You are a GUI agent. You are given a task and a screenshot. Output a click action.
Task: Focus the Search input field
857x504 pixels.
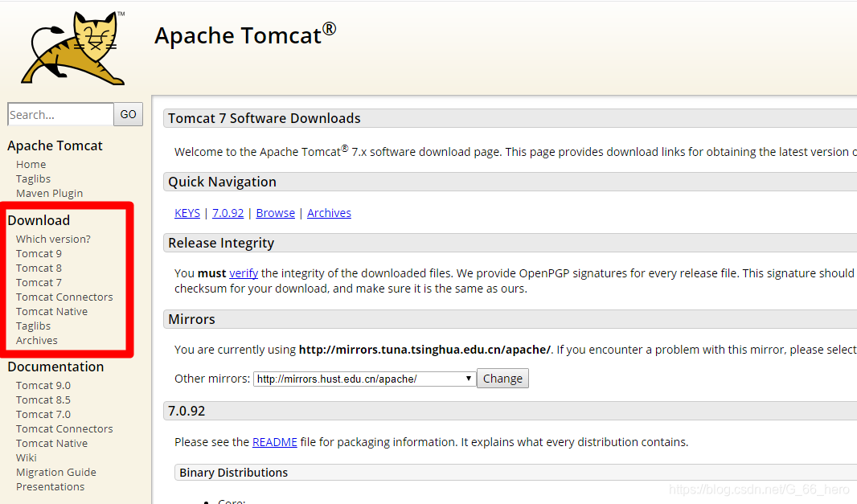60,114
